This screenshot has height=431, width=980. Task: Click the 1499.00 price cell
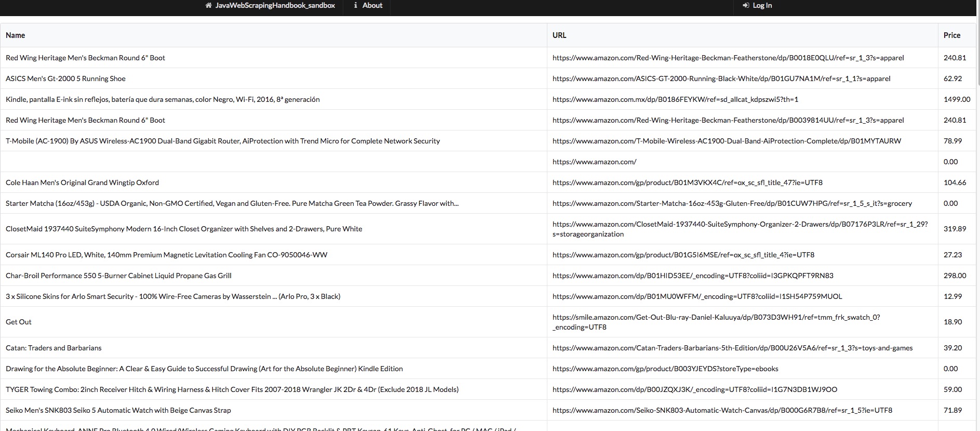tap(957, 99)
